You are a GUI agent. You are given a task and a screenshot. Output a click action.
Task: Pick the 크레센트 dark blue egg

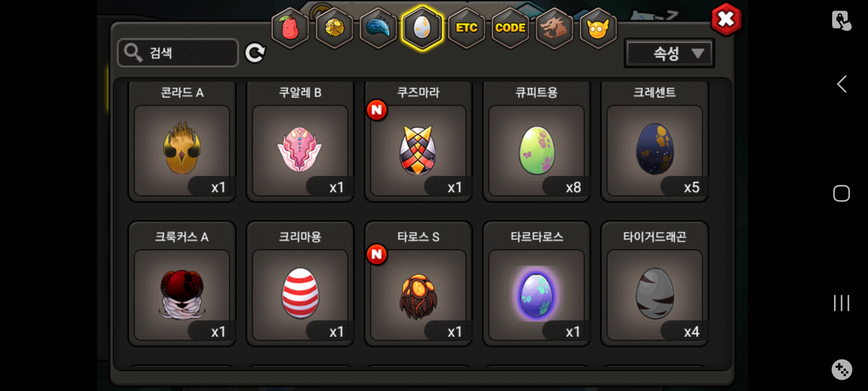pos(655,141)
